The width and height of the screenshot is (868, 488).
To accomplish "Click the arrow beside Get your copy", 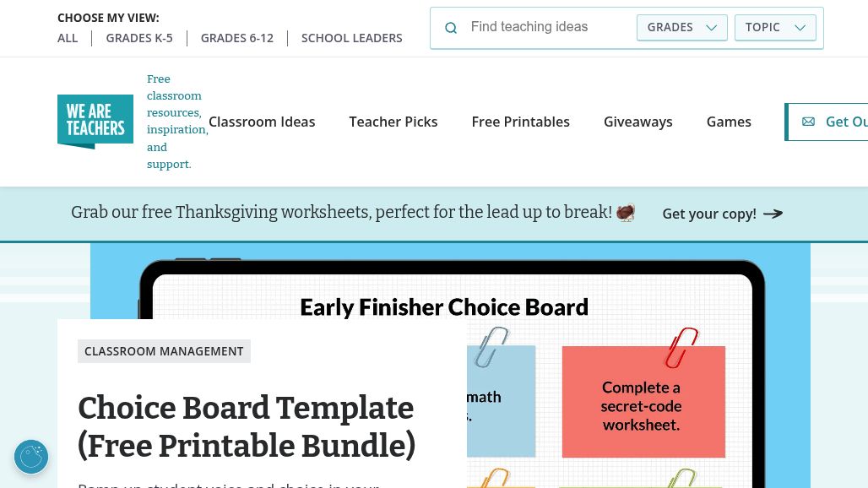I will tap(773, 214).
